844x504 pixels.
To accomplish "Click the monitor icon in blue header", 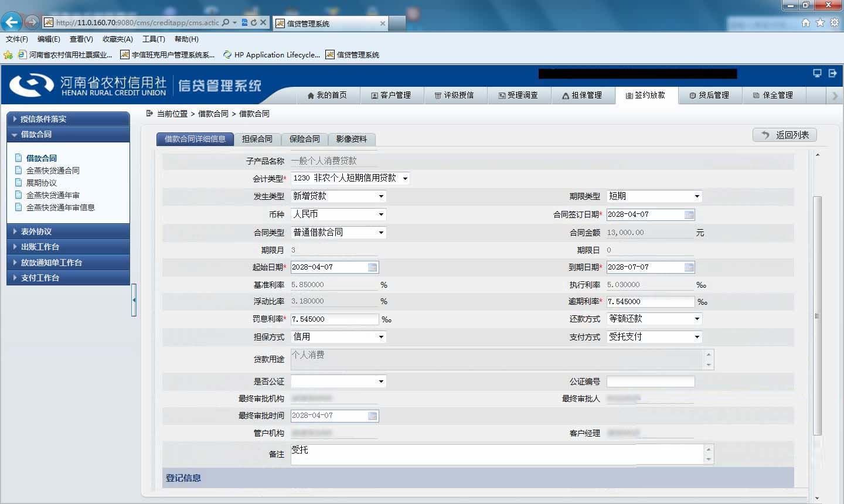I will (x=817, y=73).
